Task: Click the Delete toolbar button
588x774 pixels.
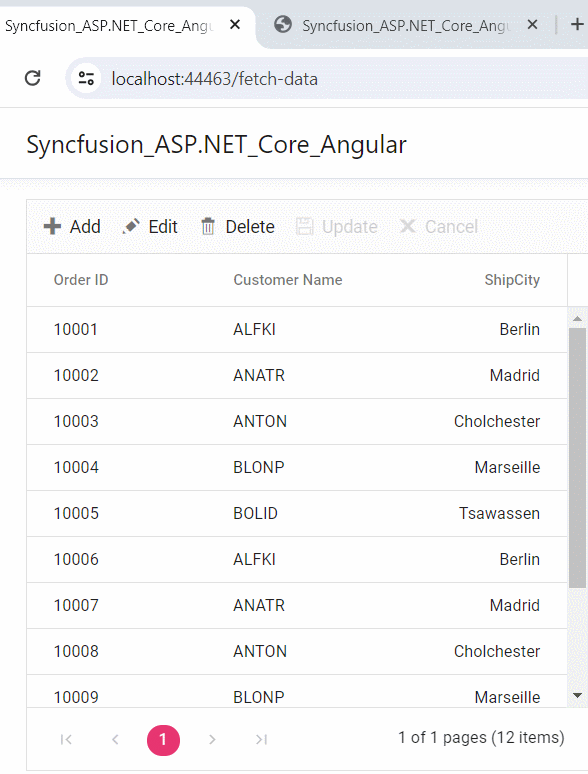Action: click(x=237, y=227)
